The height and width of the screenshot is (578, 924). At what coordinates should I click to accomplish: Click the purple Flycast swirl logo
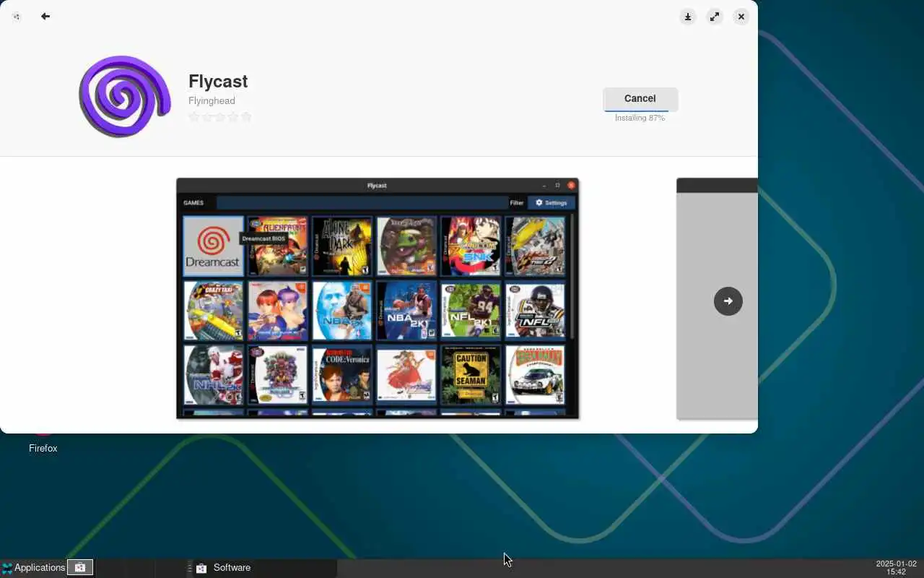(124, 97)
